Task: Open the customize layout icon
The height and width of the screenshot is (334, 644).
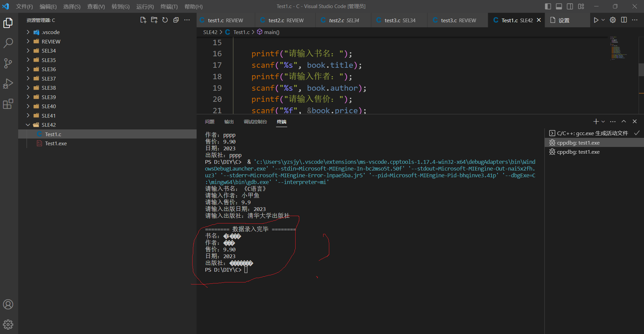Action: tap(581, 6)
